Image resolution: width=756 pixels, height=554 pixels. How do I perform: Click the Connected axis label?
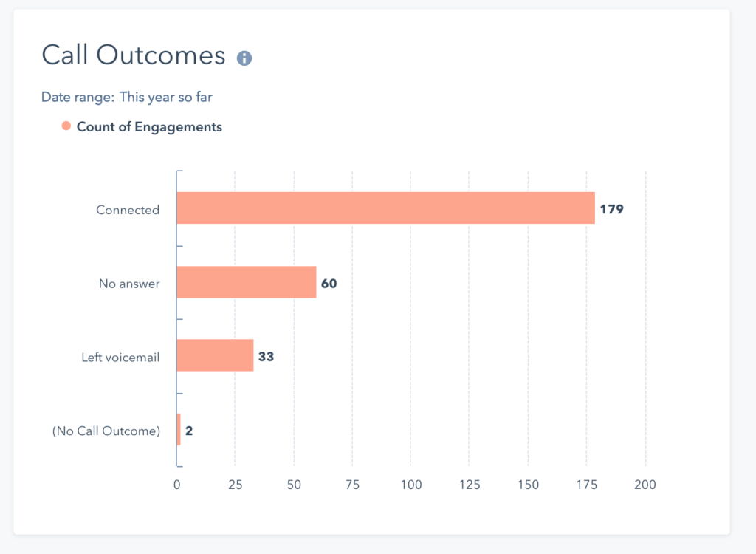(x=127, y=210)
